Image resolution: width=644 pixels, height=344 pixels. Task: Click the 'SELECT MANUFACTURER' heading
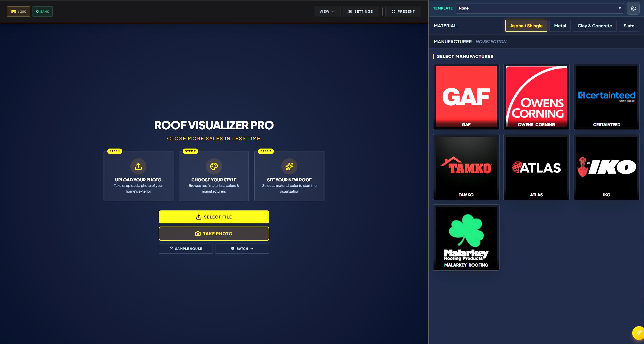(465, 56)
